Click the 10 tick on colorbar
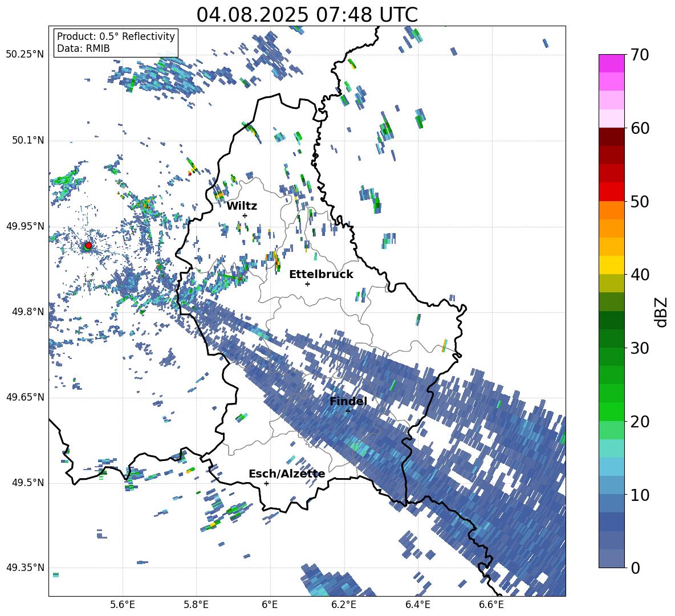Image resolution: width=675 pixels, height=616 pixels. [x=639, y=495]
